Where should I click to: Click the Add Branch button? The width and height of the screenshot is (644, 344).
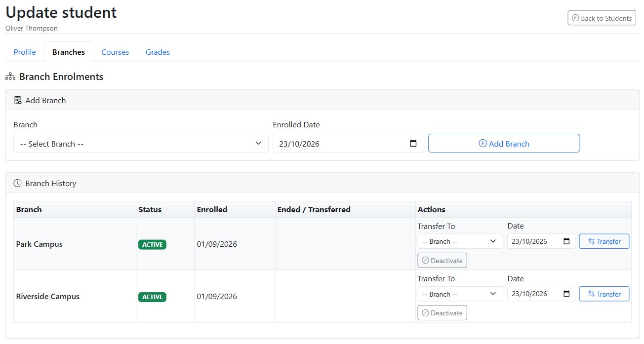tap(504, 143)
